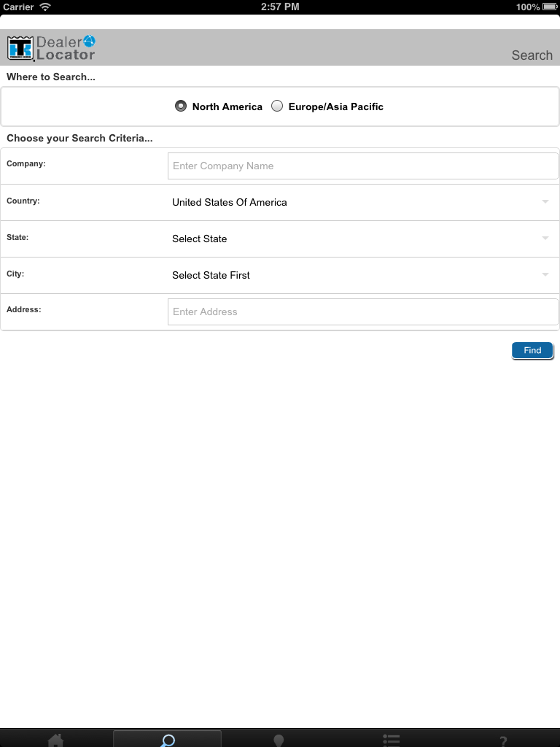Tap the Search title in header

532,55
